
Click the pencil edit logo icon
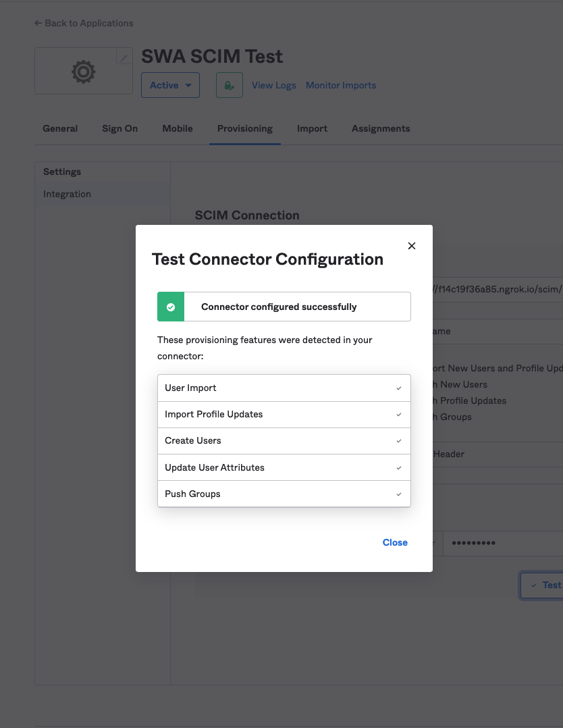pyautogui.click(x=124, y=58)
